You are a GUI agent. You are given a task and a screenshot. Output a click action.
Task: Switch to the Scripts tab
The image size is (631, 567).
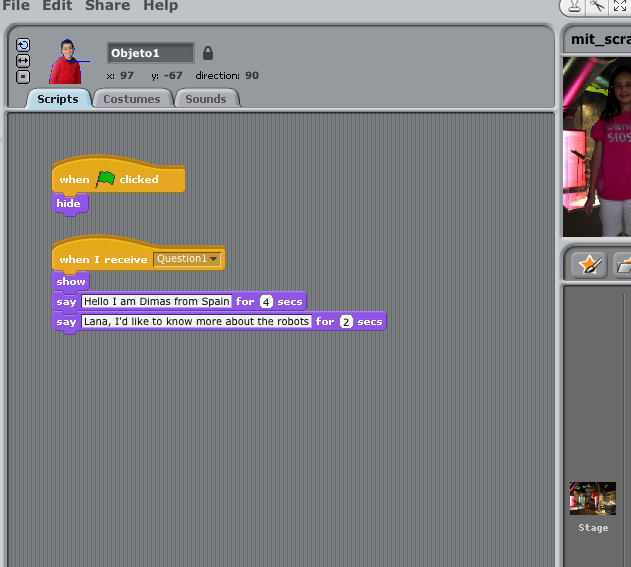click(58, 99)
